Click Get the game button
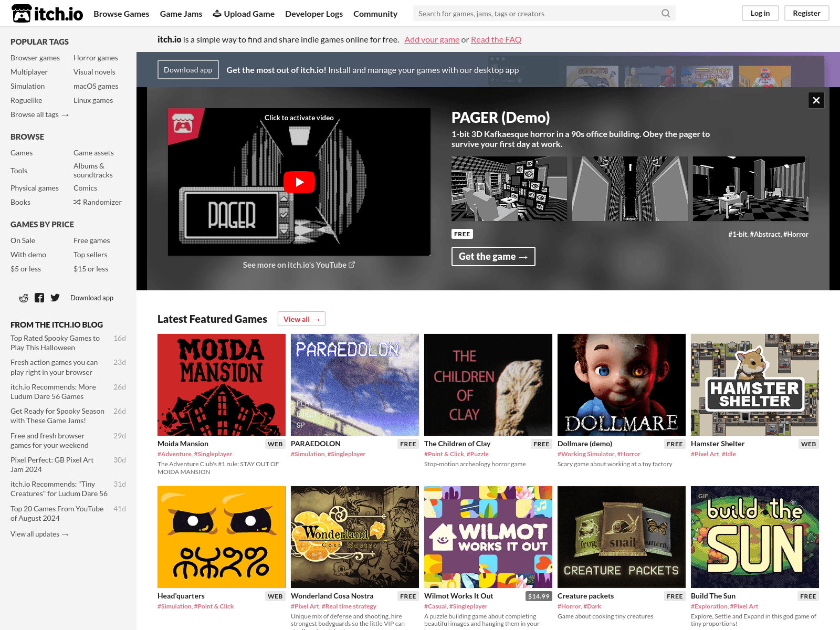 pyautogui.click(x=493, y=256)
